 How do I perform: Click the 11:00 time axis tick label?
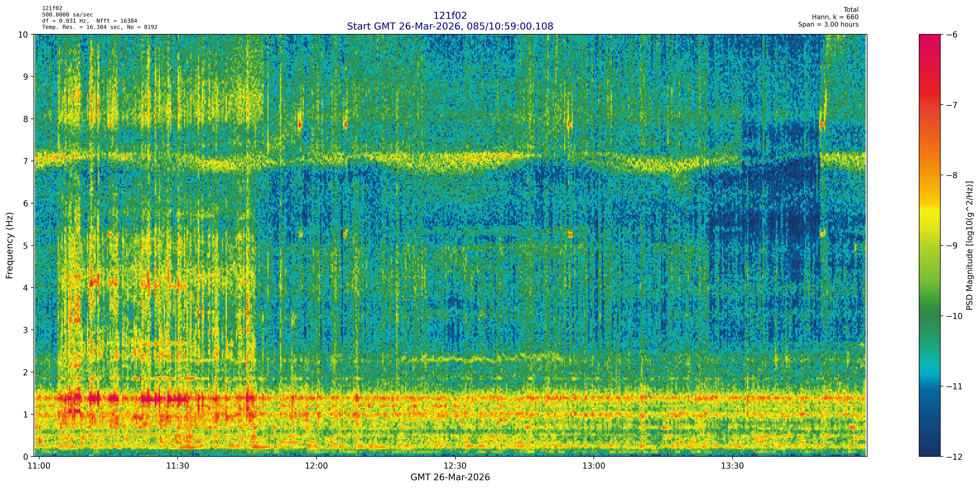[39, 466]
